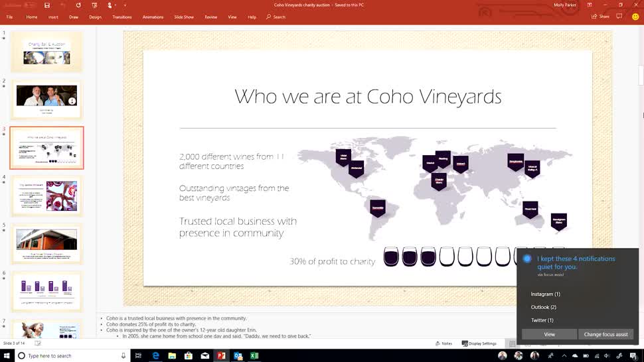Open the File menu

9,17
